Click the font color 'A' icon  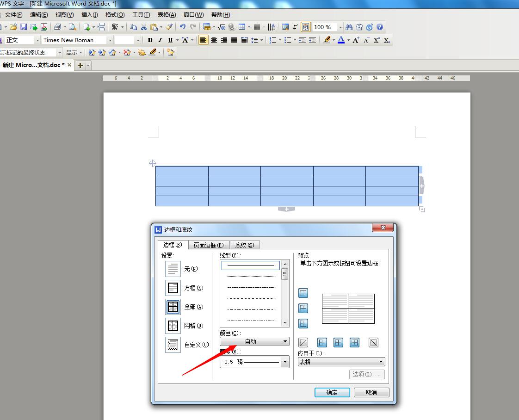tap(341, 40)
